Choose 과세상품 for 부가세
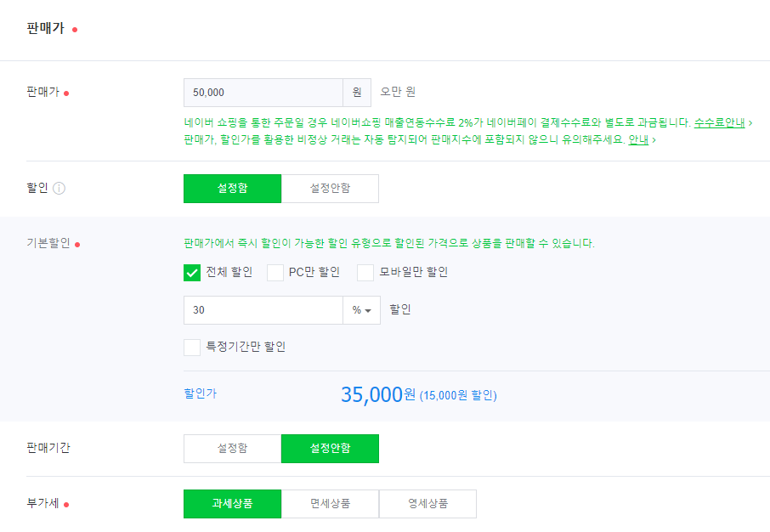 (x=232, y=503)
